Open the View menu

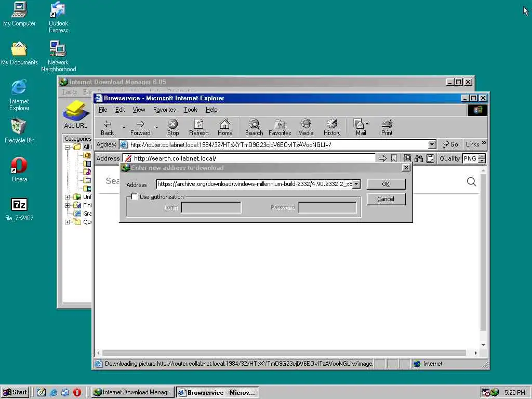pos(139,110)
